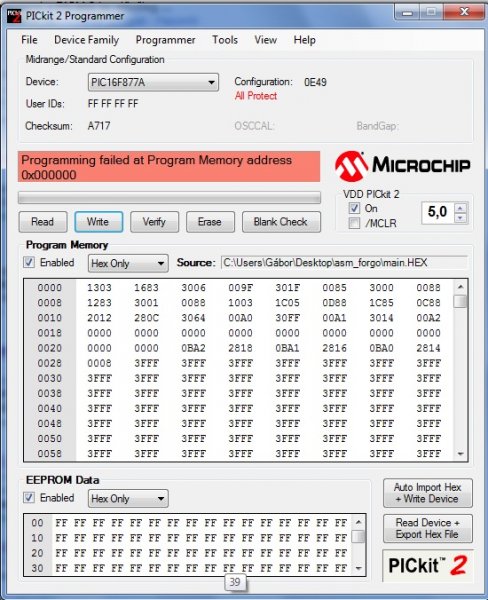Open the Programmer menu
The height and width of the screenshot is (600, 488).
[x=165, y=40]
